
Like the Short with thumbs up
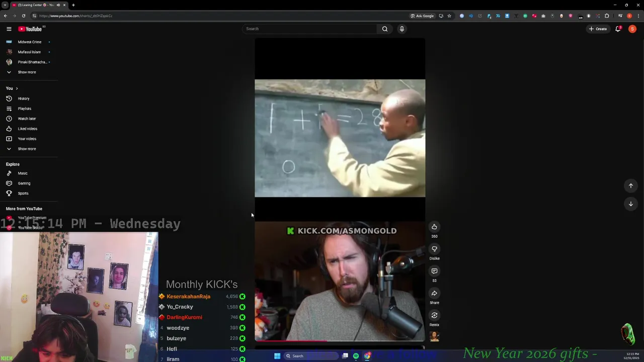pos(434,227)
